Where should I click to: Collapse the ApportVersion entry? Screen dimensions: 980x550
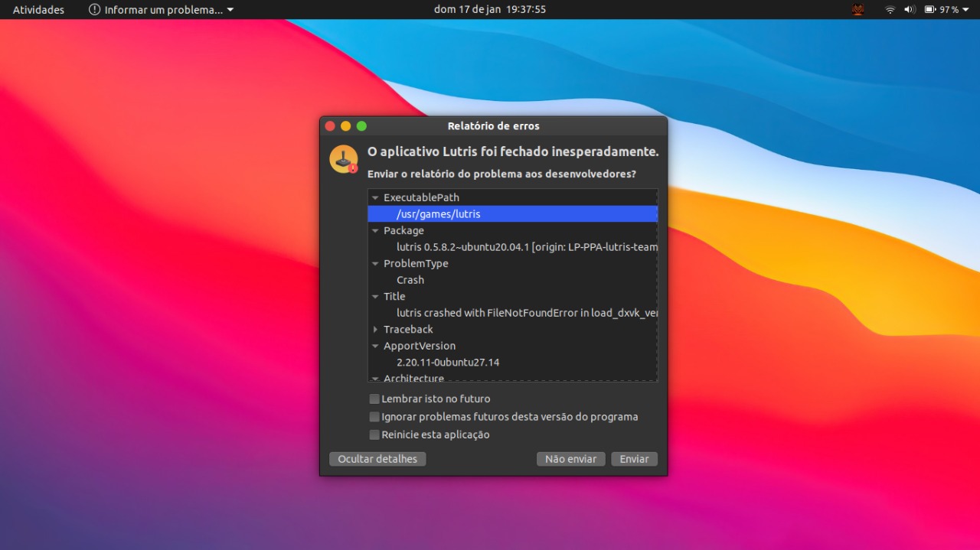[375, 347]
